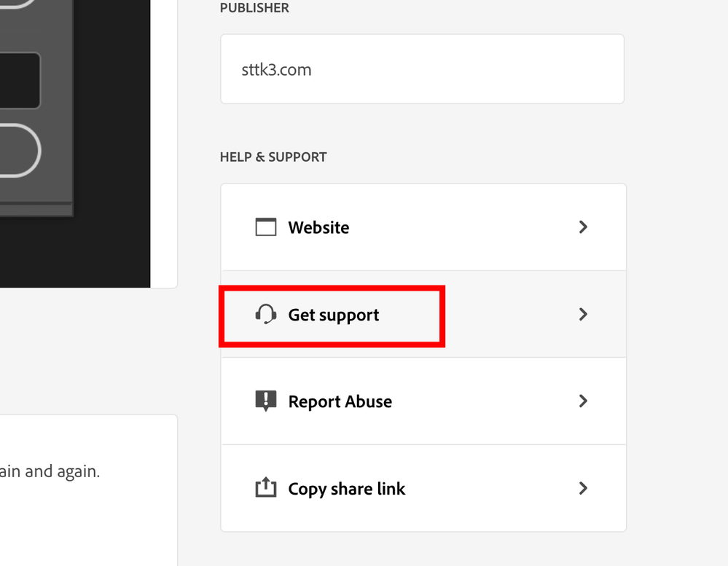Click the chevron beside Report Abuse
728x566 pixels.
pos(583,401)
